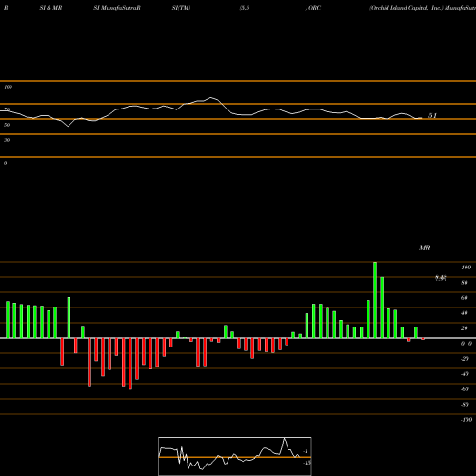This screenshot has width=476, height=476.
Task: Click the "SI(TM)" header label
Action: click(x=181, y=8)
